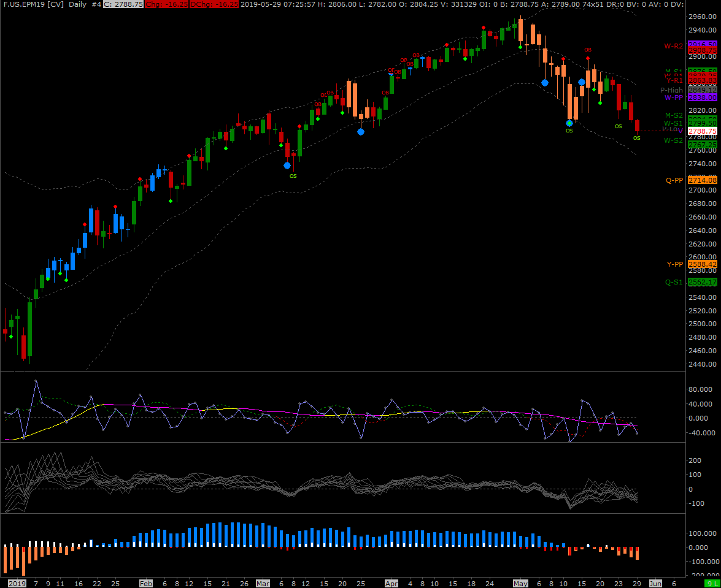Click the Y-PP pivot label
Screen dimensions: 721x588
675,264
